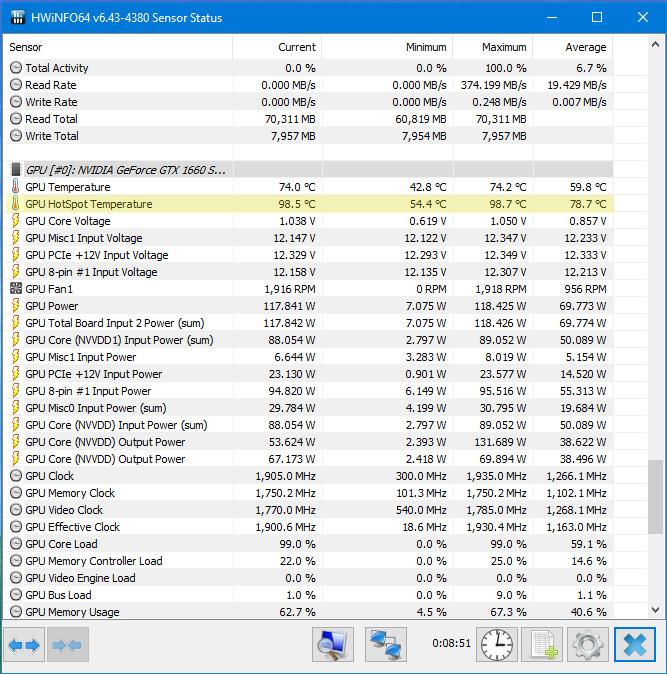Click the GPU Clock round icon
The image size is (667, 674).
tap(15, 475)
